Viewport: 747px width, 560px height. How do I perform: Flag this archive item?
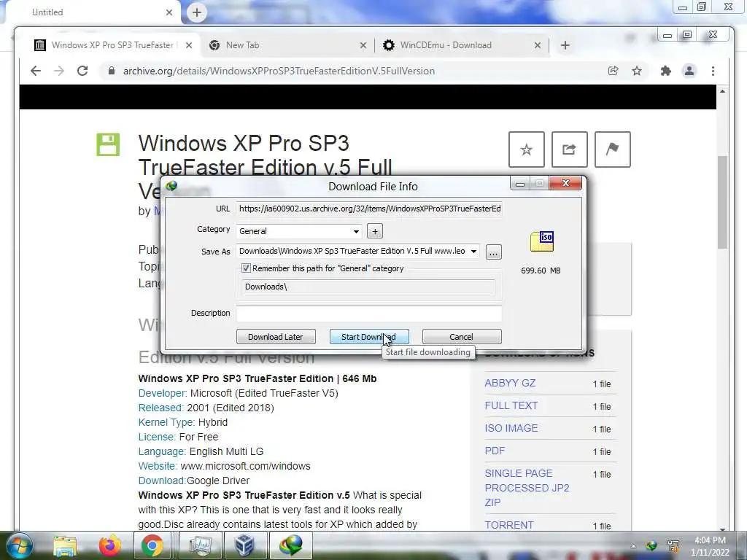(x=613, y=149)
